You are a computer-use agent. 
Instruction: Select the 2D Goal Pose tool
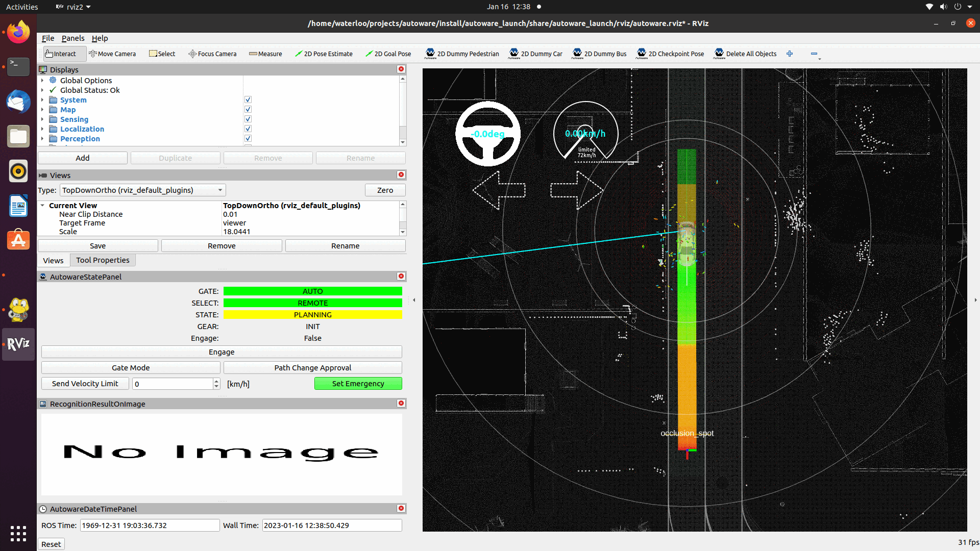[x=388, y=54]
